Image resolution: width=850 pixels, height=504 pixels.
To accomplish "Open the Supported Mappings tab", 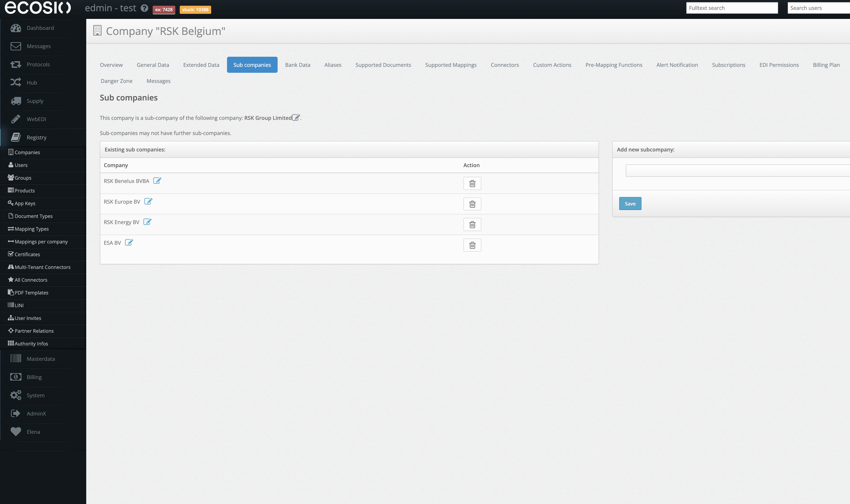I will click(451, 65).
